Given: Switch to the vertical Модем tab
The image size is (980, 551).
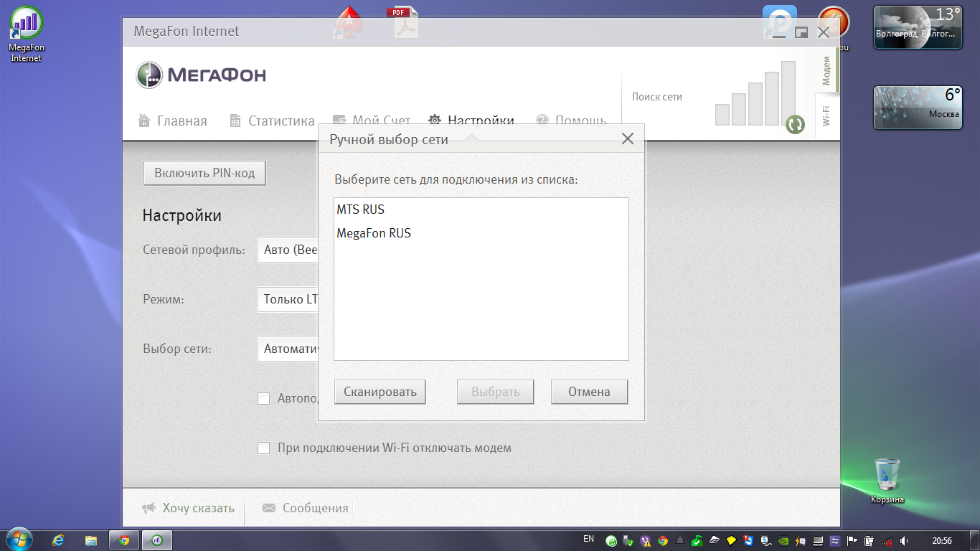Looking at the screenshot, I should (826, 71).
